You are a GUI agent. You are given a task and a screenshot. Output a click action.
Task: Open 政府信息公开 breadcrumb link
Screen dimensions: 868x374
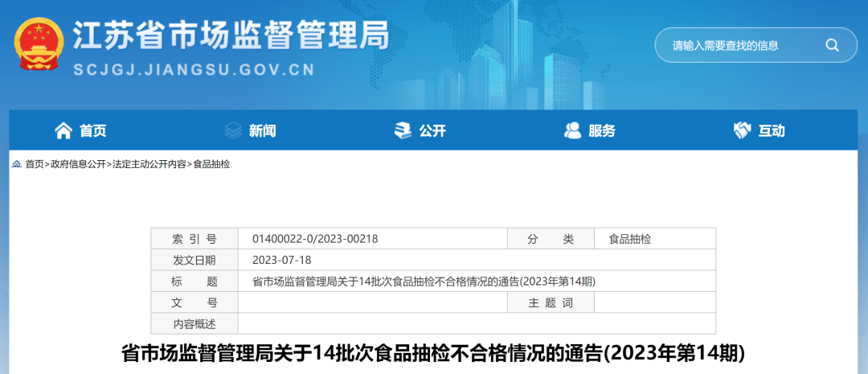tap(78, 164)
